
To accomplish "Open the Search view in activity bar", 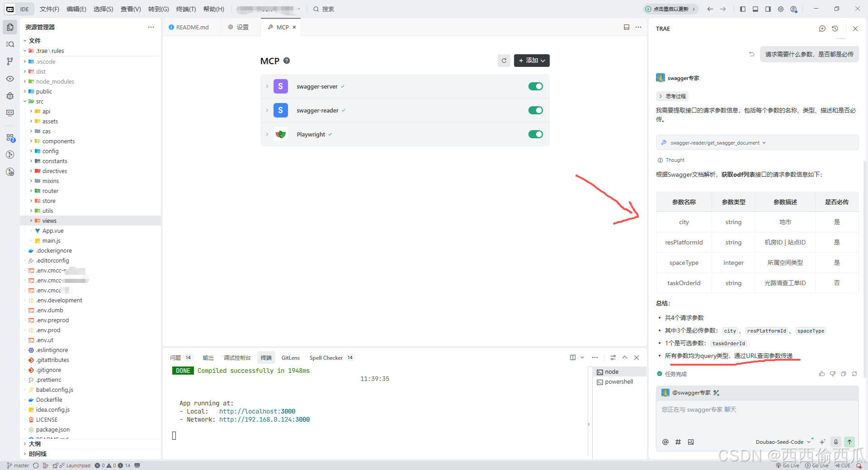I will 10,44.
